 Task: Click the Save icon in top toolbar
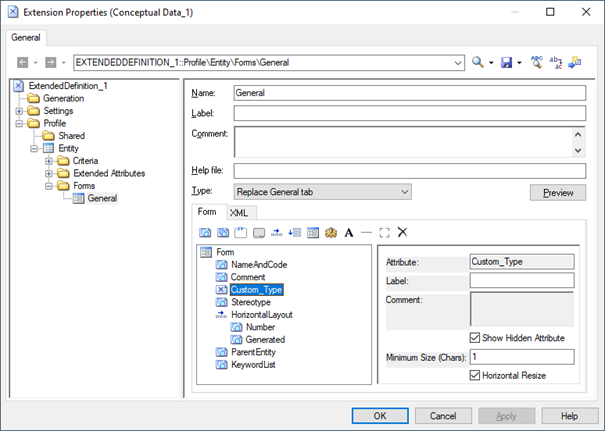pos(506,62)
